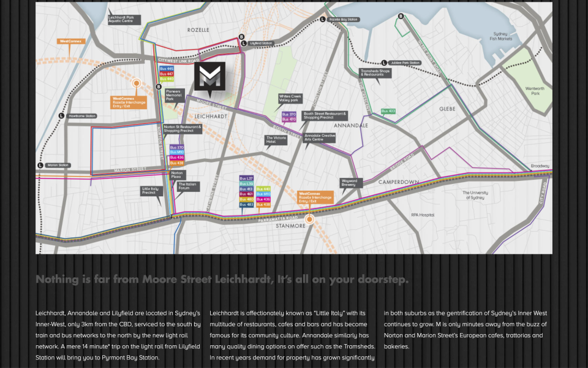Click the L light rail icon beside Rozelle Bay Station
Screen dimensions: 588x368
tap(323, 20)
